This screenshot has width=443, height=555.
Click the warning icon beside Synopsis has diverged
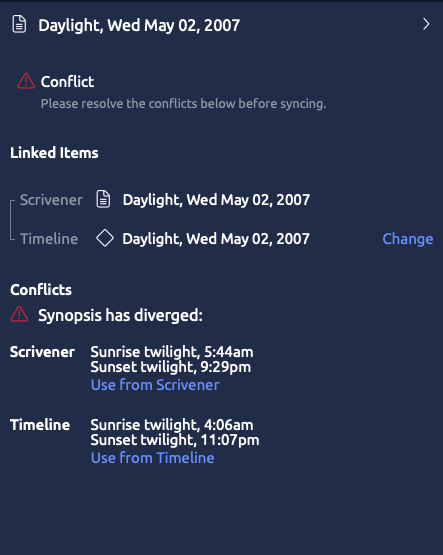point(19,314)
